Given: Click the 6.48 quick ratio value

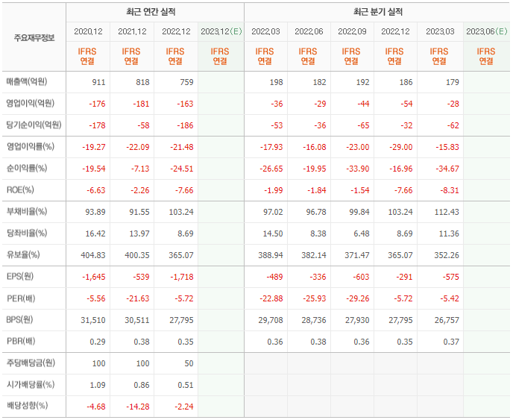Looking at the screenshot, I should (x=361, y=233).
